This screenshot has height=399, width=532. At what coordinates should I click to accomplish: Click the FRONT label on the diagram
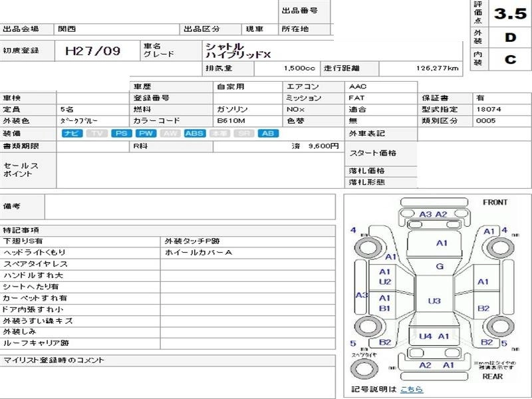point(495,202)
